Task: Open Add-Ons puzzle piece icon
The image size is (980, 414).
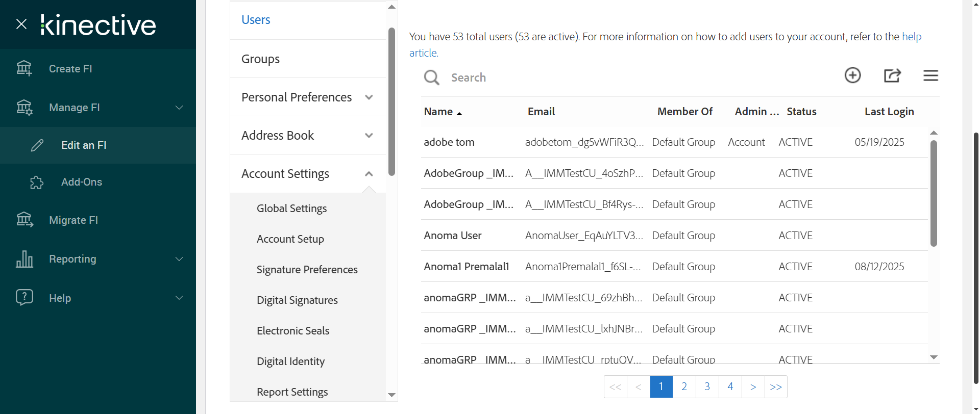Action: (37, 182)
